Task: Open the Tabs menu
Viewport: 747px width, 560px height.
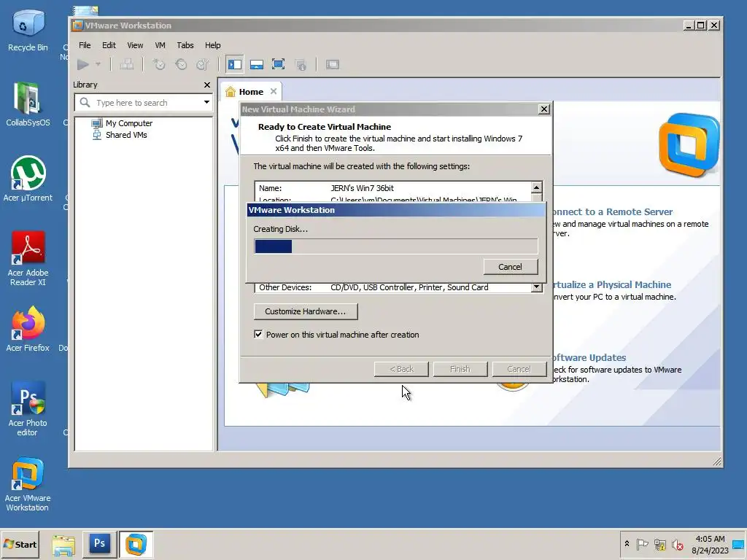Action: pos(185,45)
